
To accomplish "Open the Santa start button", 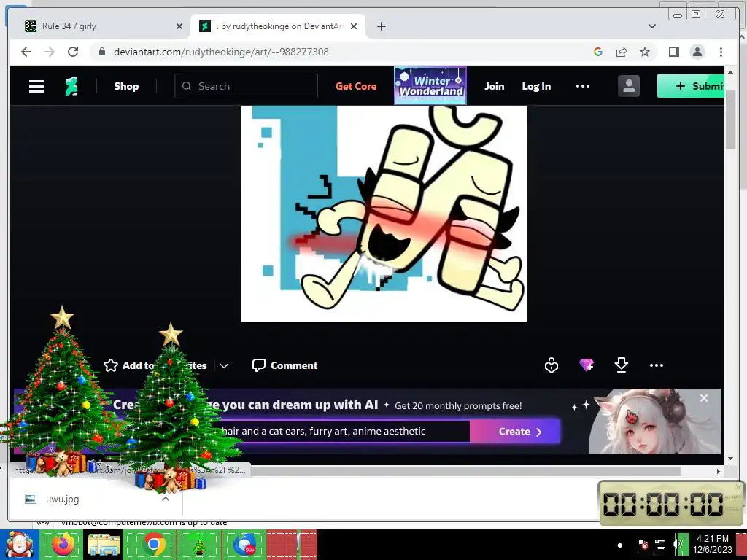I will (20, 545).
